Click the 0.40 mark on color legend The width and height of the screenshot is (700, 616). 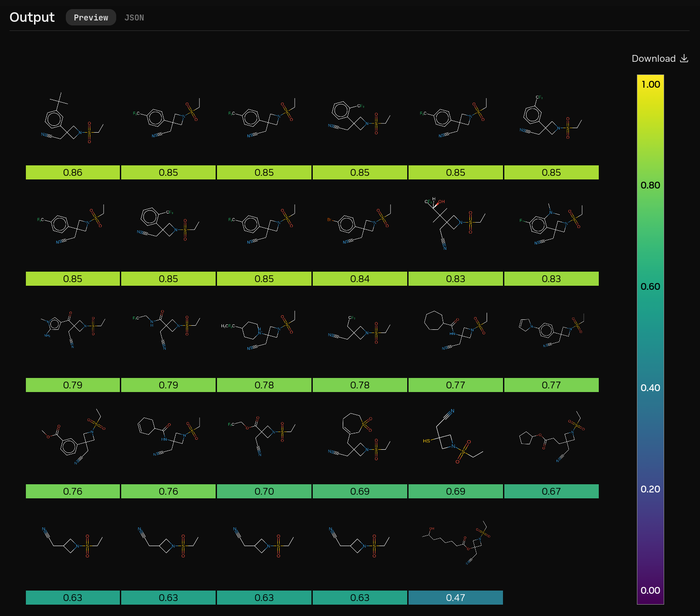[x=650, y=388]
